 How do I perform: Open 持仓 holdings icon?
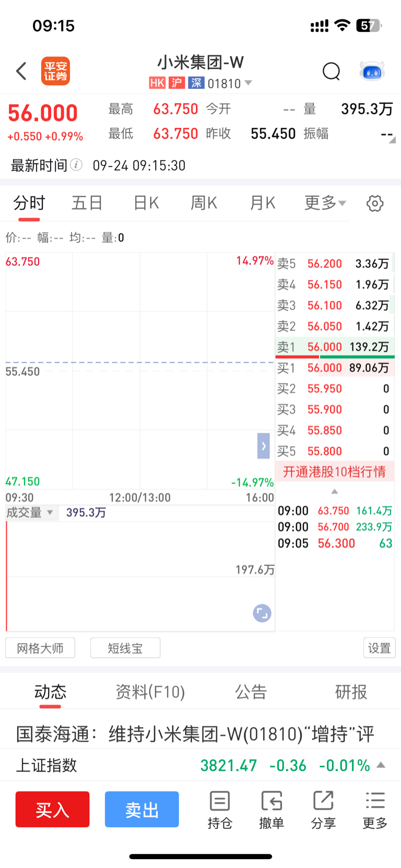pos(220,810)
